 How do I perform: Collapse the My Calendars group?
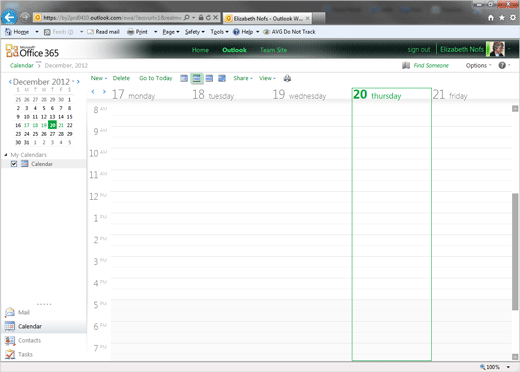6,155
